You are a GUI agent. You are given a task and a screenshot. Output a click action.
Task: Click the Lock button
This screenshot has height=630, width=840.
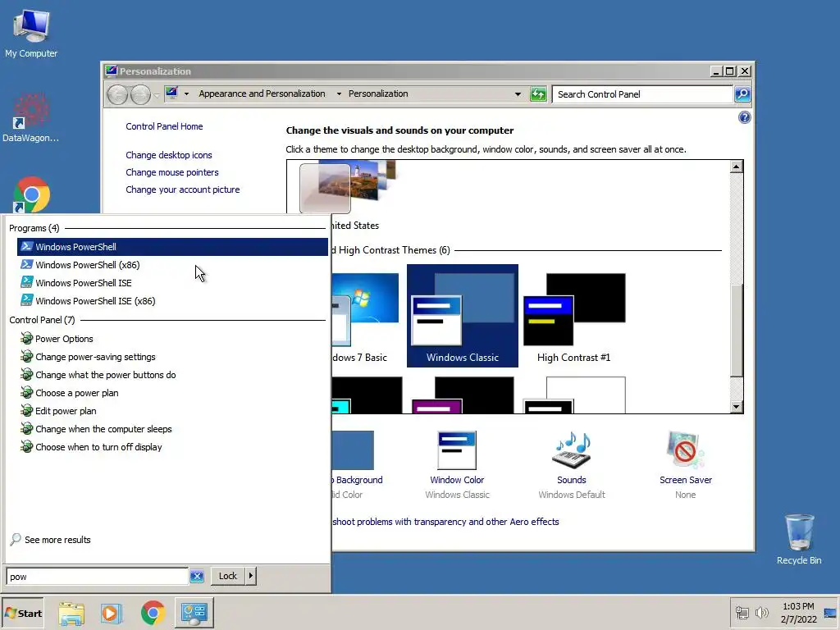point(228,576)
